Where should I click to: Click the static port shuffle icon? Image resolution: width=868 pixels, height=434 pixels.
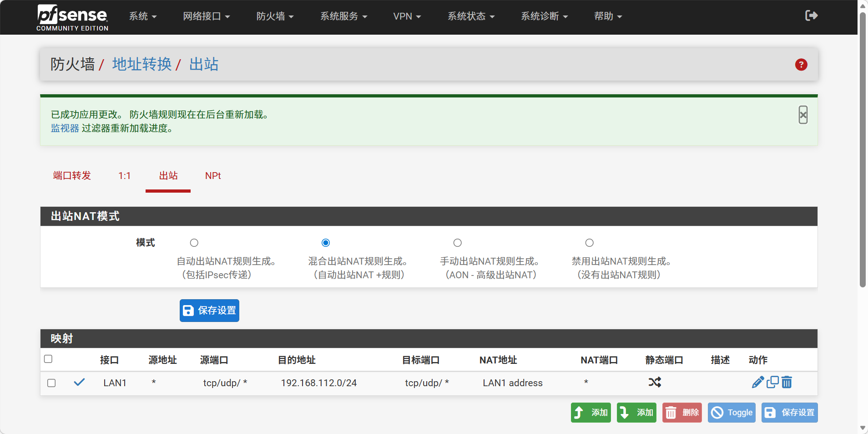[655, 382]
